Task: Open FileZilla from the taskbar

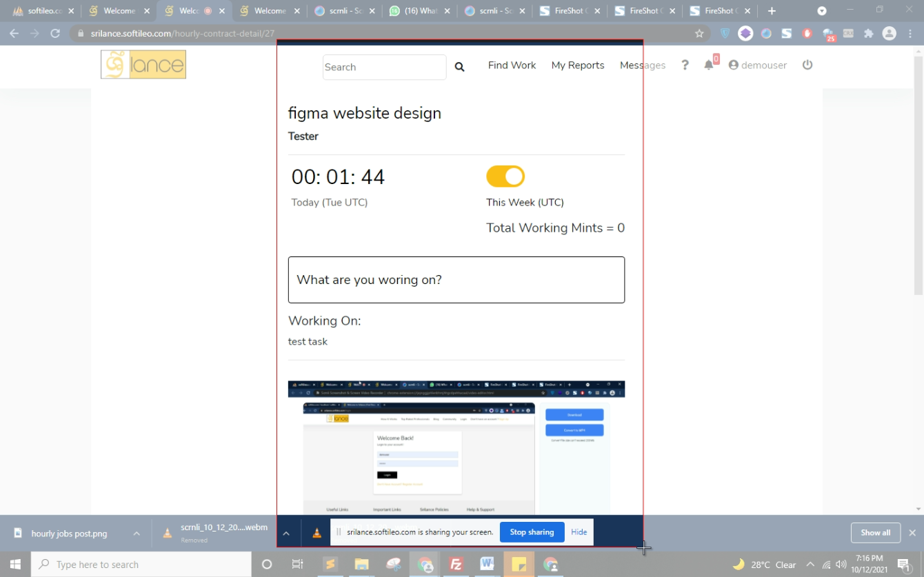Action: click(456, 564)
